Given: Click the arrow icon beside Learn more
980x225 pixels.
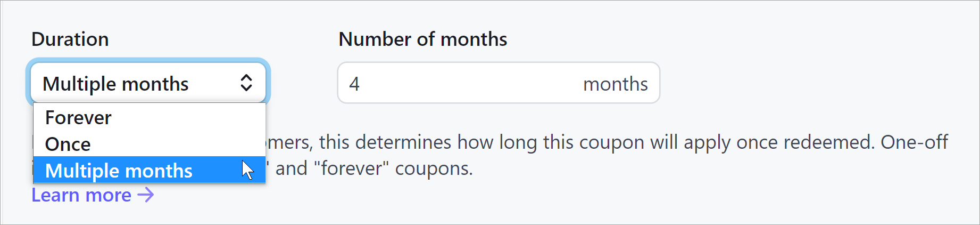Looking at the screenshot, I should [146, 195].
